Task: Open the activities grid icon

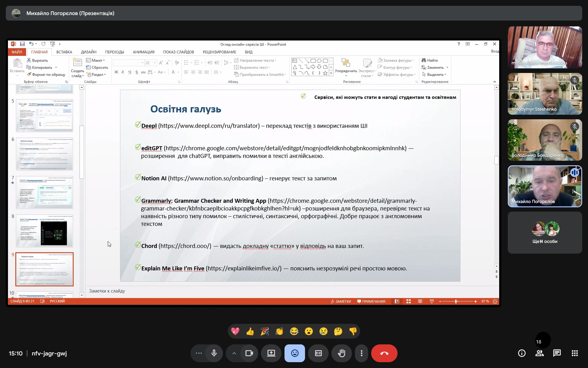Action: click(x=575, y=353)
